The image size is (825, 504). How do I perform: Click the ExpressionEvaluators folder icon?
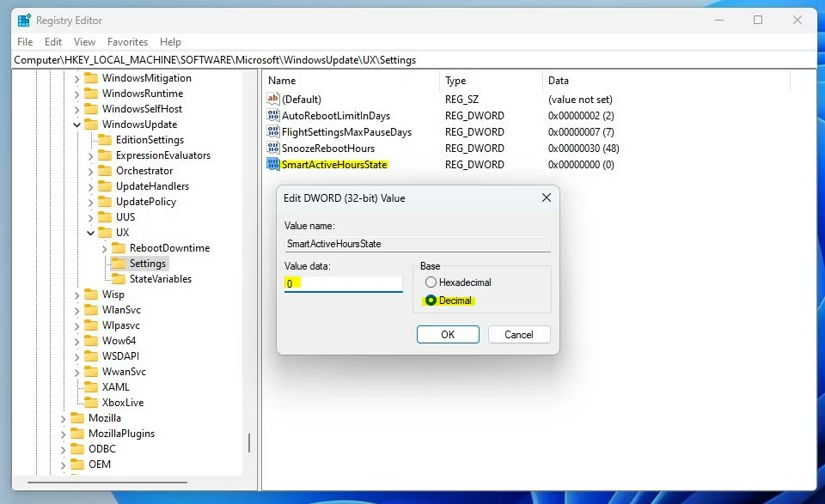[x=105, y=155]
